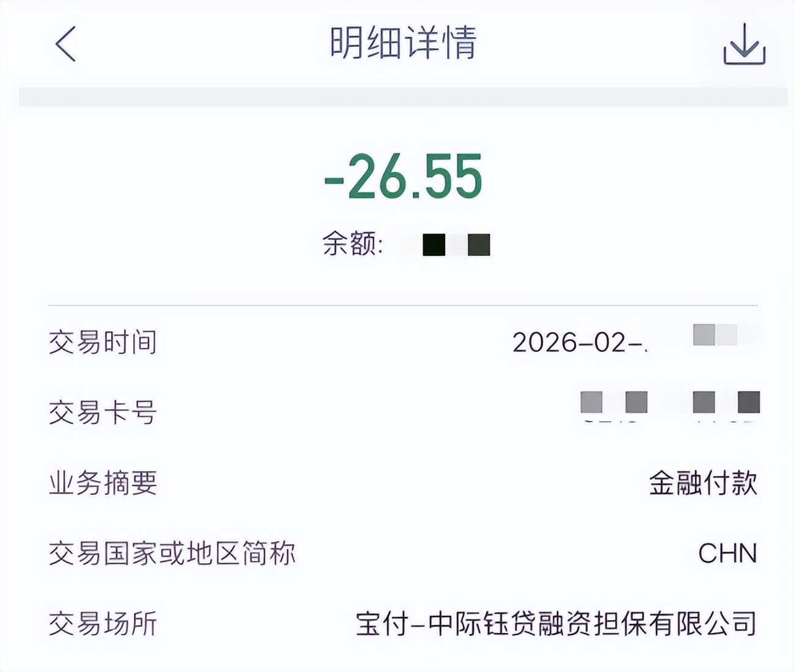Tap the 宝付-中际钰贷融资担保有限公司 merchant name
Viewport: 794px width, 672px height.
click(556, 624)
